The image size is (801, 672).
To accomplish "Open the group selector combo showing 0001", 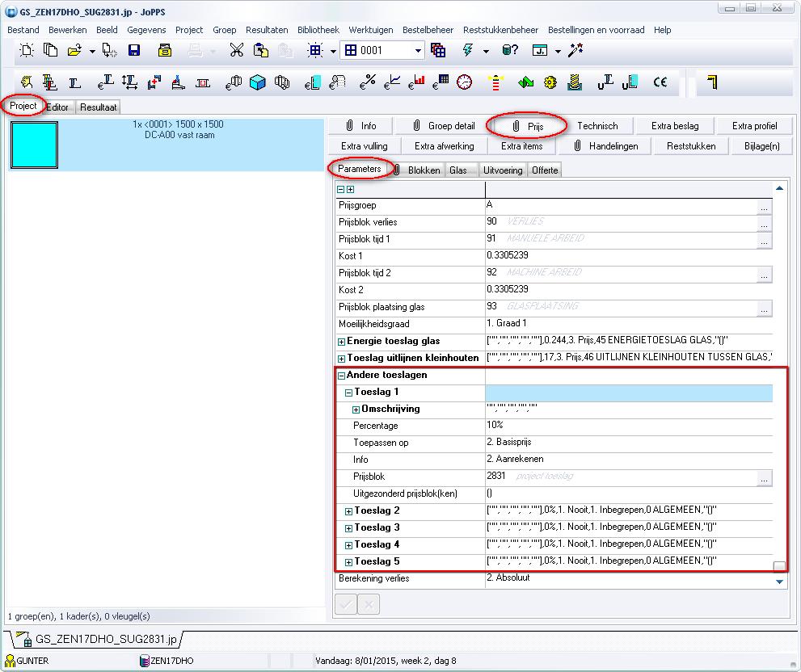I will click(x=382, y=50).
